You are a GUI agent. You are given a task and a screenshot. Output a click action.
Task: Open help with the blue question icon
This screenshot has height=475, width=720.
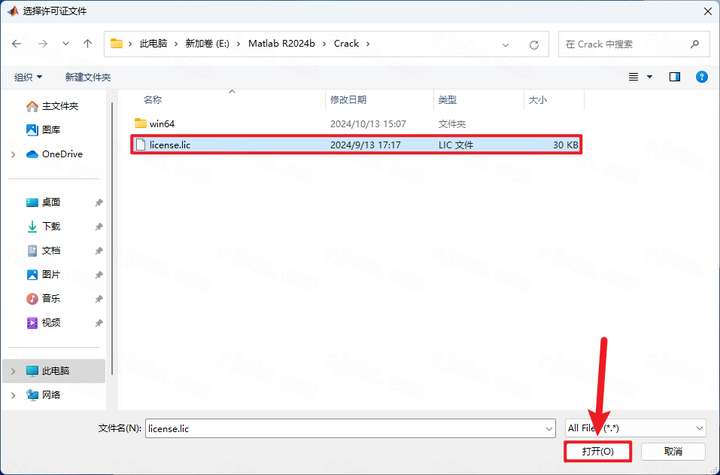click(701, 77)
